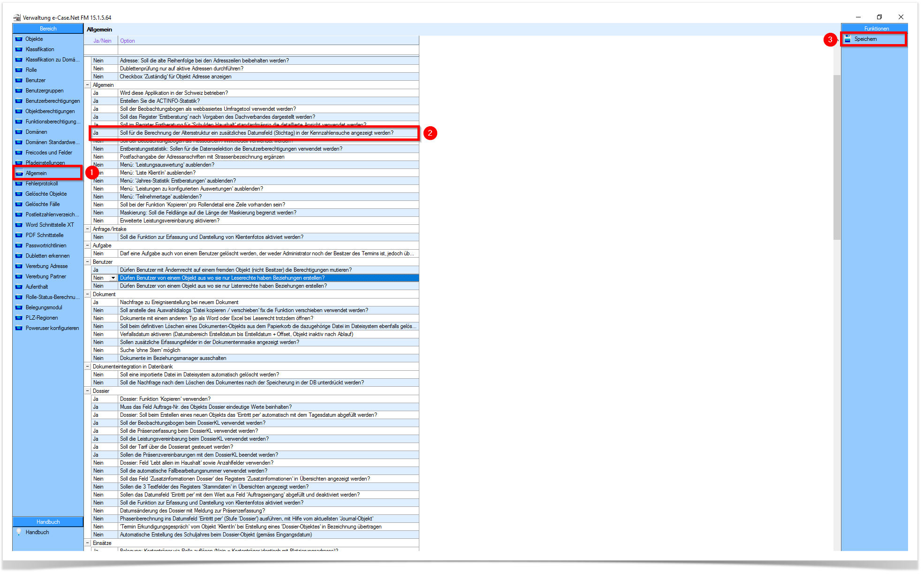The height and width of the screenshot is (574, 924).
Task: Click the Aufenthalt icon
Action: (x=19, y=287)
